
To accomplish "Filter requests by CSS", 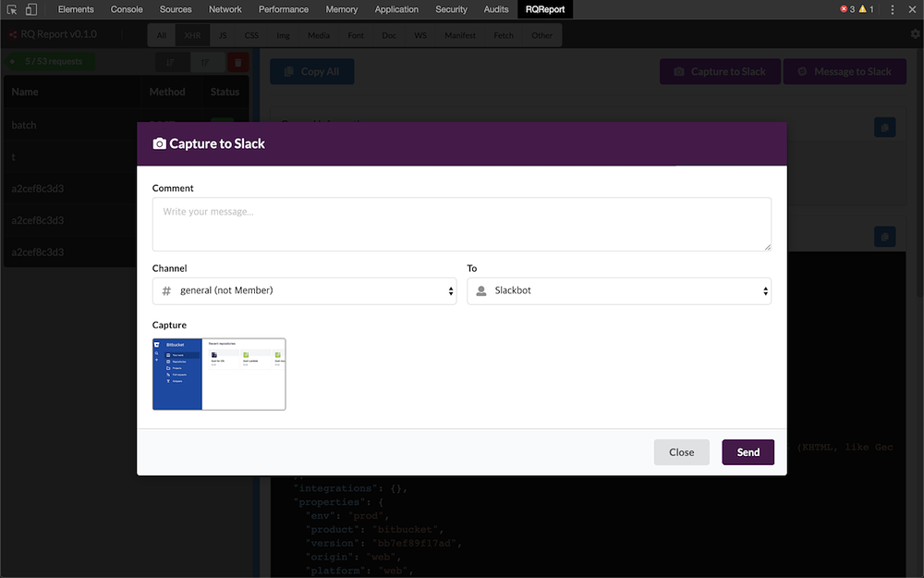I will tap(251, 35).
